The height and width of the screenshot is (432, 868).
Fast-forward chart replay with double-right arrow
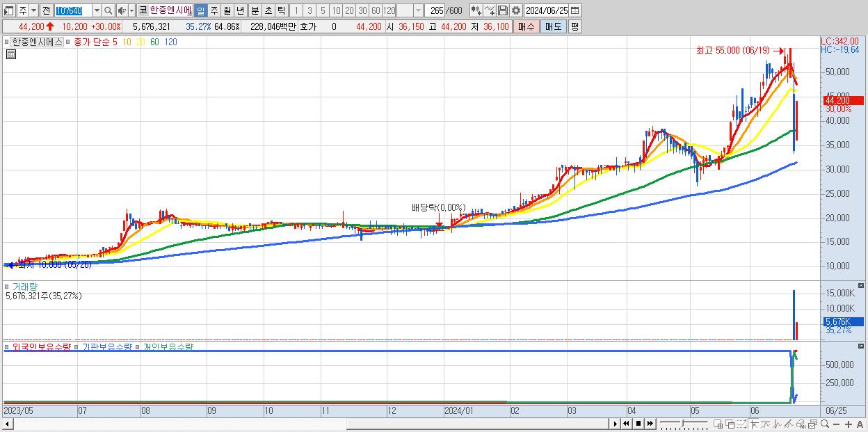pyautogui.click(x=650, y=424)
